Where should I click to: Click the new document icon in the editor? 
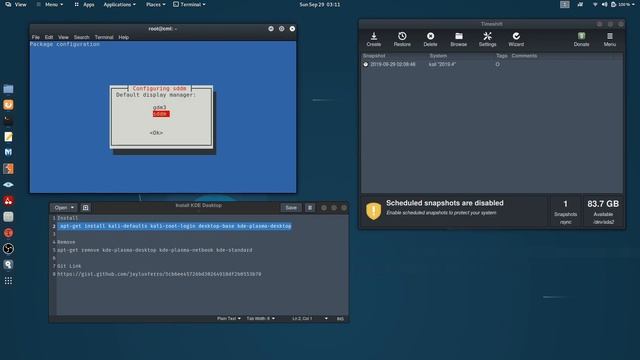pos(85,208)
